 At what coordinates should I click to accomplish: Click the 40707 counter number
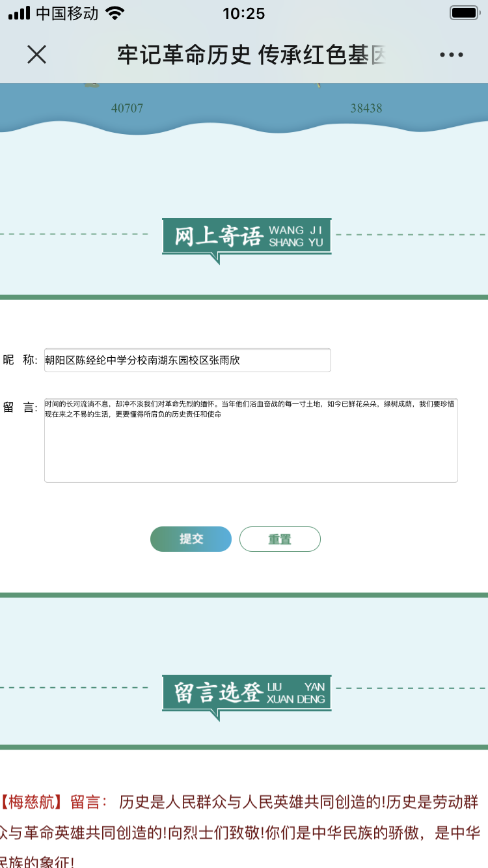point(127,108)
